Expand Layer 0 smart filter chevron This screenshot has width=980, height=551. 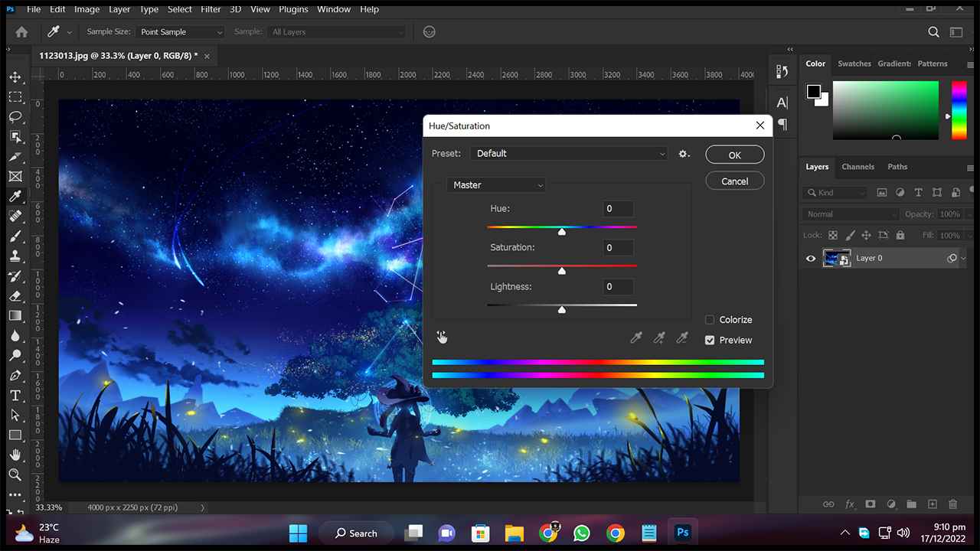point(963,259)
